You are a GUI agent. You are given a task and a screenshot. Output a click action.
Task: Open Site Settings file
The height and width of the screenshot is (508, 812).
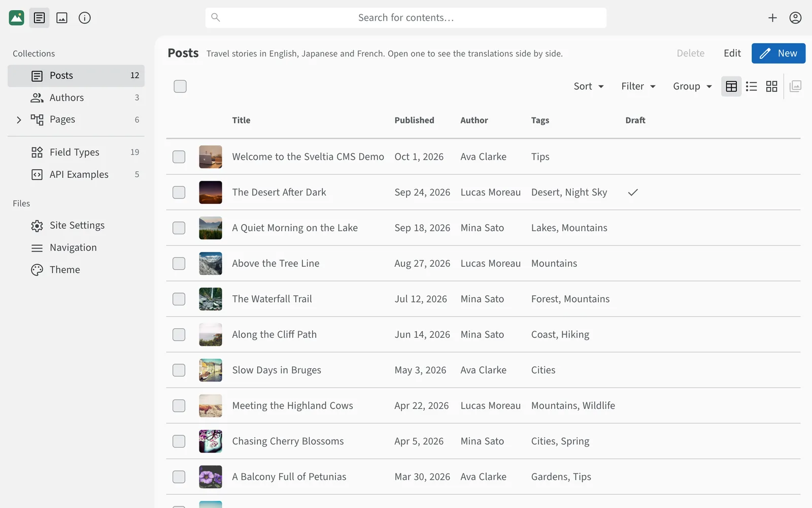76,226
